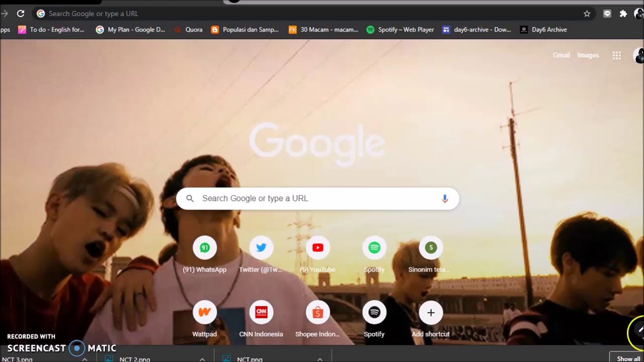Open the Google apps grid
This screenshot has height=362, width=644.
coord(617,55)
